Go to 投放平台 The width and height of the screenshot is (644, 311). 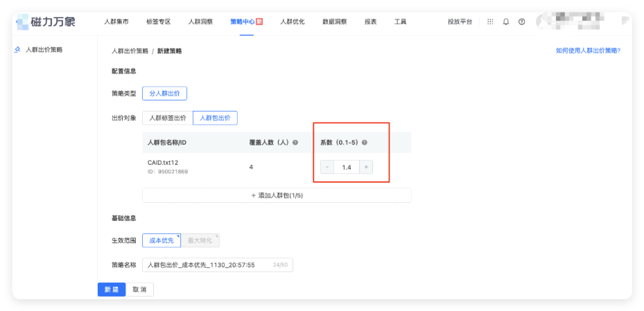[460, 21]
